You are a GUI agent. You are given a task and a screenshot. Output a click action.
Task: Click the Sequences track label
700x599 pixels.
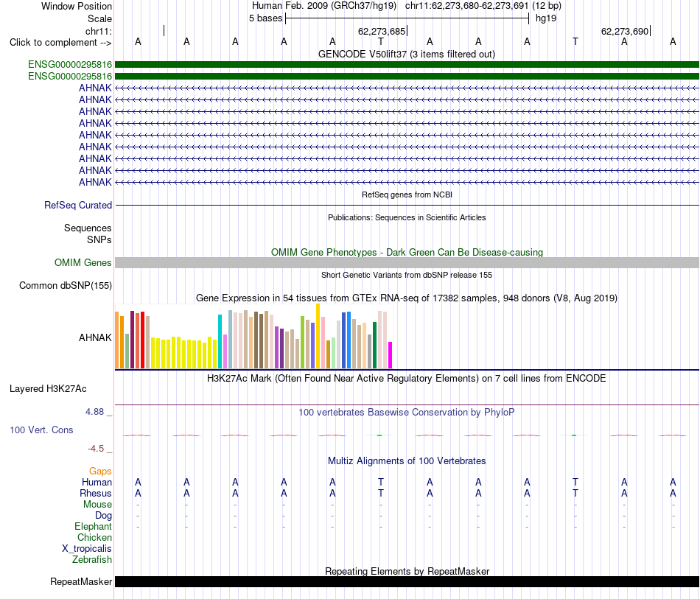[88, 228]
